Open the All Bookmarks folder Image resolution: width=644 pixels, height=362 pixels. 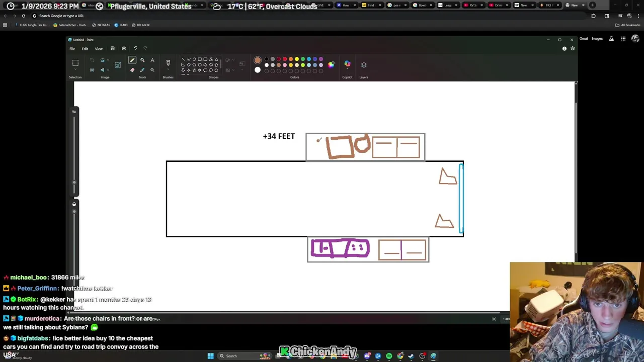pos(628,25)
